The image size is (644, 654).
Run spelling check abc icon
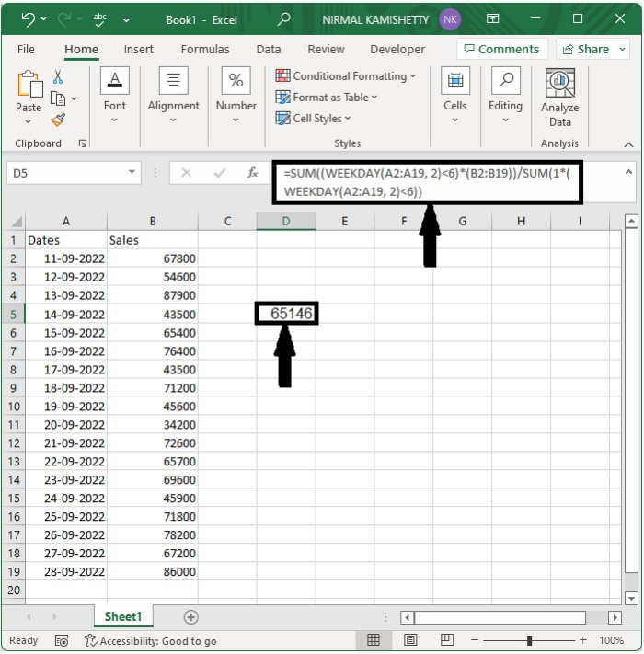point(99,19)
